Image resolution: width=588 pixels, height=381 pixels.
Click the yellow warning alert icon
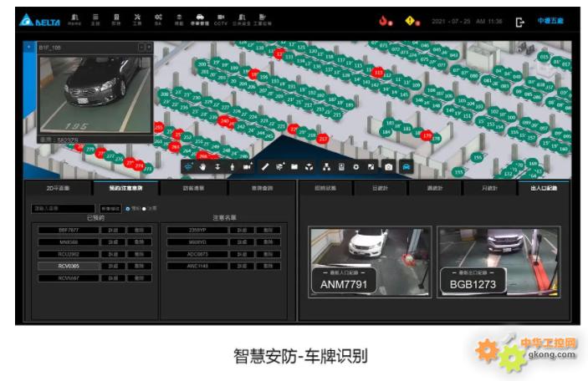coord(411,21)
